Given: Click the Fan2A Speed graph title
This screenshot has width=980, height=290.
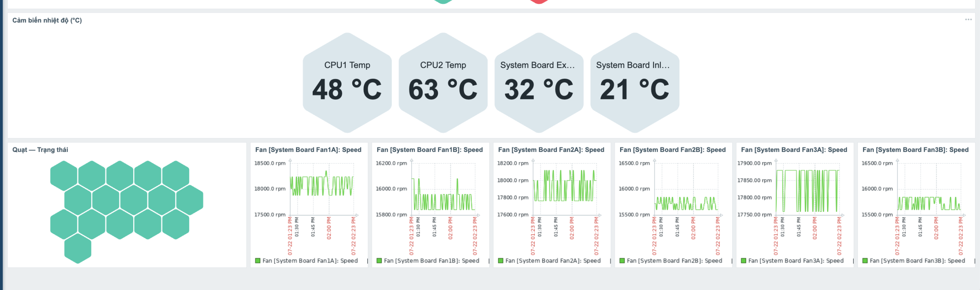Looking at the screenshot, I should coord(551,150).
